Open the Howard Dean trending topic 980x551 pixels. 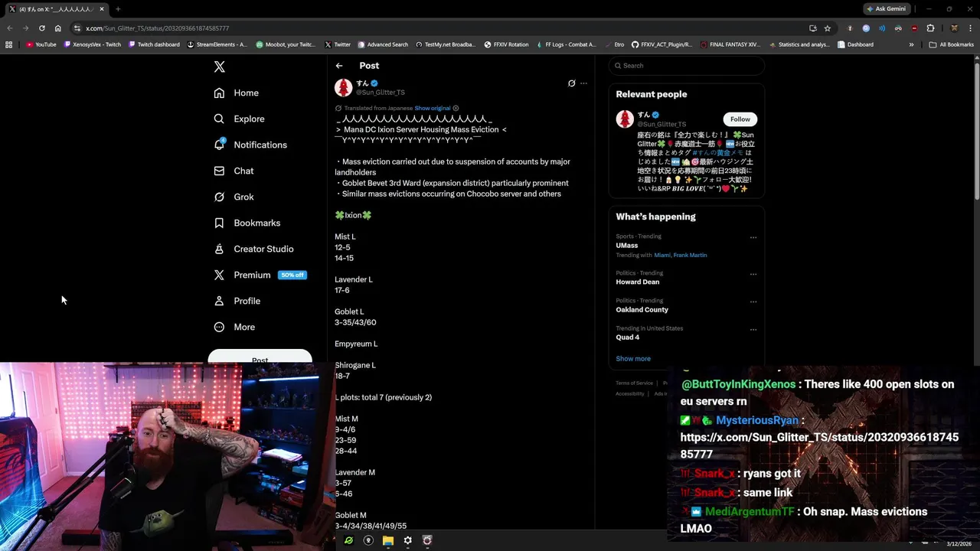(637, 282)
